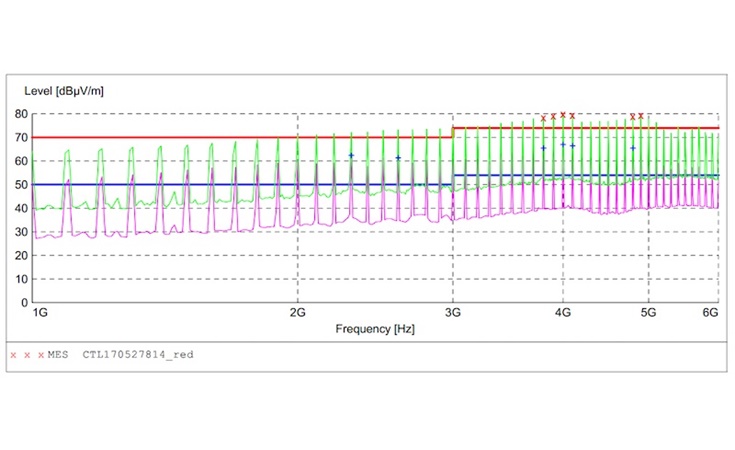Click the 0 value on the level axis
This screenshot has width=735, height=450.
coord(23,302)
